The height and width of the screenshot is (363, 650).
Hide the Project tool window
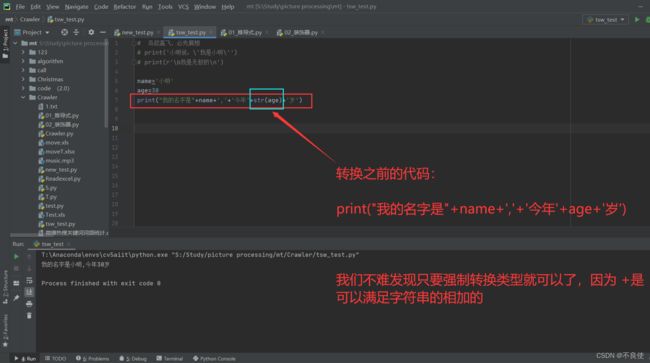pos(103,32)
